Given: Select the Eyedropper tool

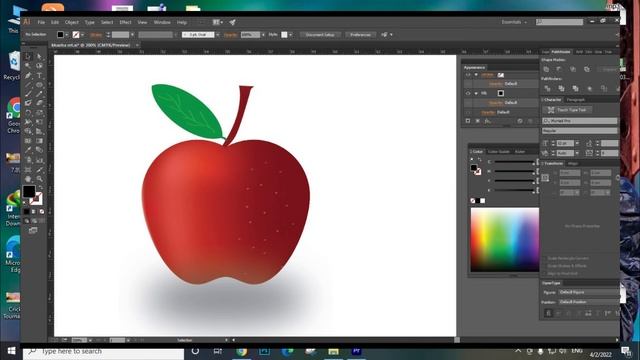Looking at the screenshot, I should coord(28,150).
